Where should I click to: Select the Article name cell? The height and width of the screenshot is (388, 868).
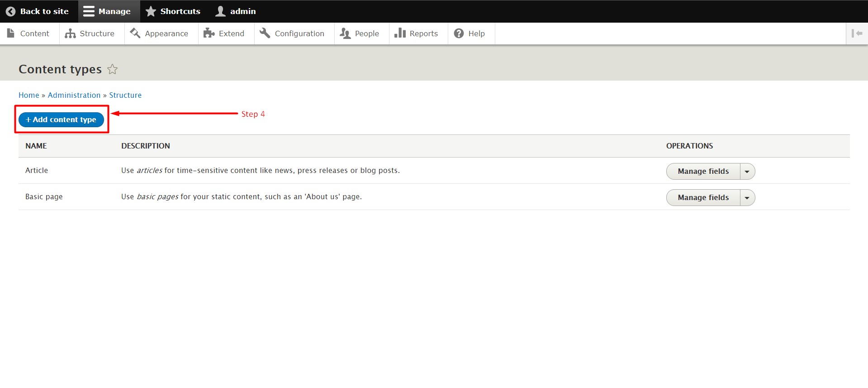pos(37,170)
